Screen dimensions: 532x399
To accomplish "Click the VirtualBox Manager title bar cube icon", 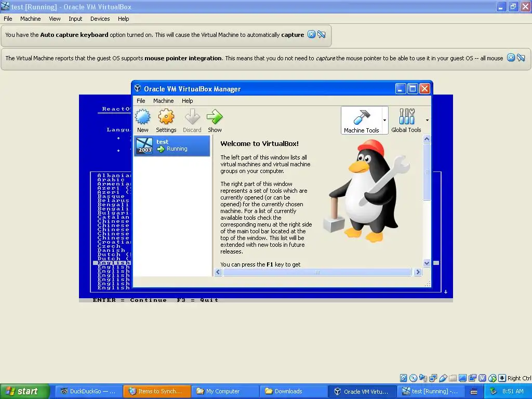I will click(x=137, y=88).
